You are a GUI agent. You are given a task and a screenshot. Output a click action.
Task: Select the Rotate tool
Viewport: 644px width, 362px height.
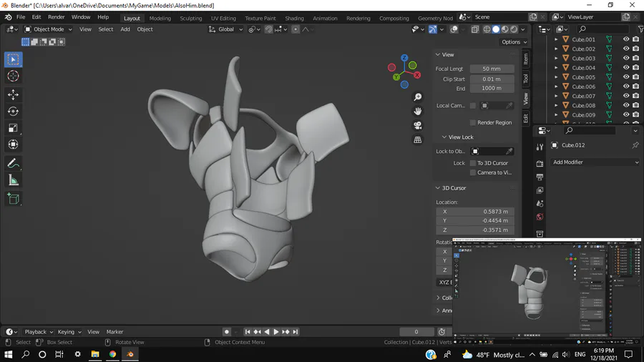(x=13, y=111)
